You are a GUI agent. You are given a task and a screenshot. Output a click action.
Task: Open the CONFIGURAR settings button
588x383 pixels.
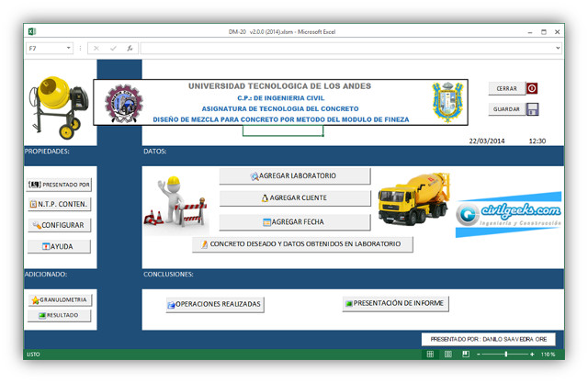pos(59,225)
